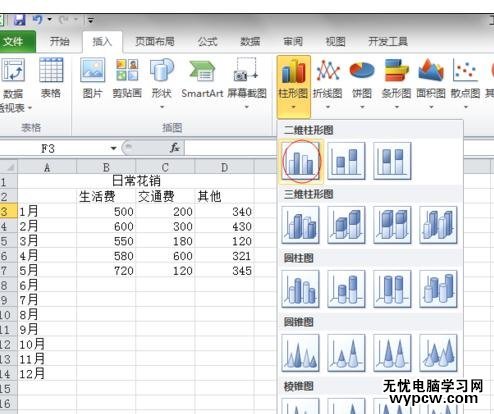Click the 12月 cell in column A

[47, 373]
